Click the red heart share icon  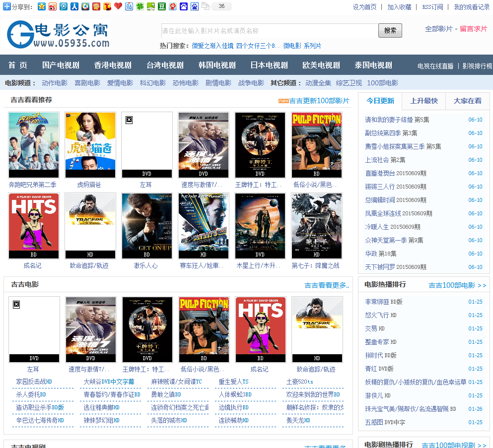(118, 6)
